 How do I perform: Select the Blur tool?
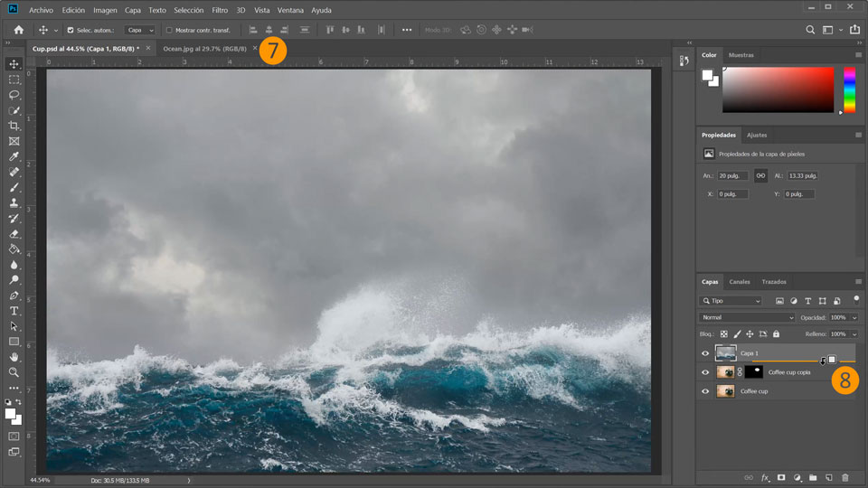14,265
